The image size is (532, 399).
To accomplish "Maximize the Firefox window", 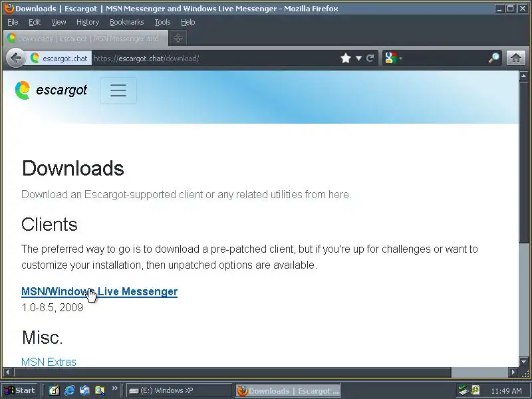I will click(510, 9).
